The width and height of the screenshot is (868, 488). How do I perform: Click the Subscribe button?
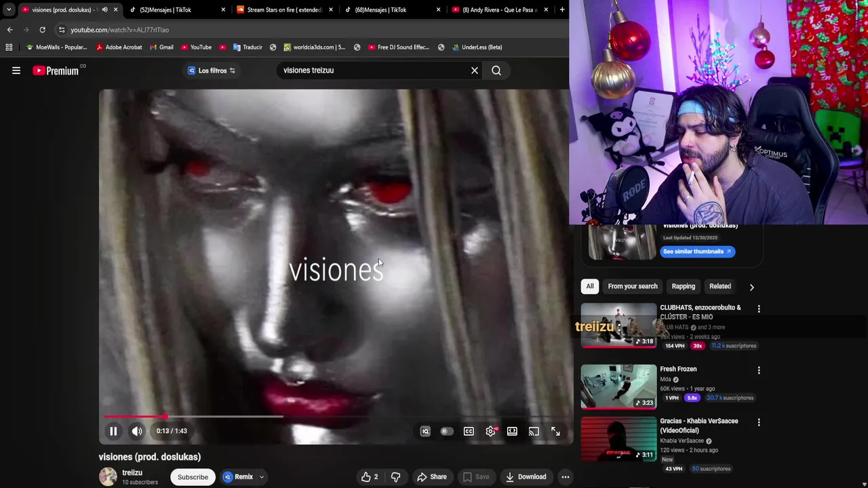[x=193, y=477]
